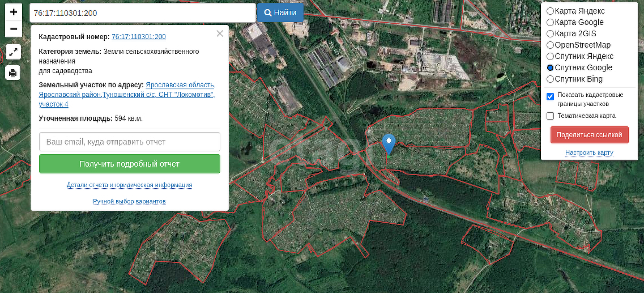This screenshot has width=644, height=293.
Task: Click Поделиться ссылкой button
Action: (589, 135)
